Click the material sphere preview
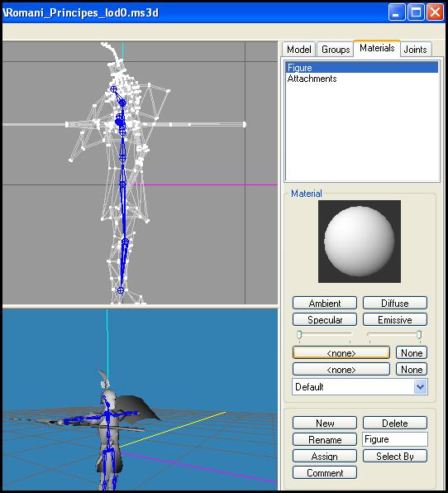Screen dimensions: 448x493 tap(360, 242)
